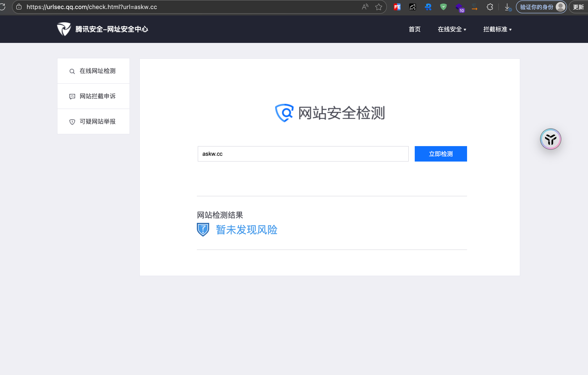
Task: Open the green shield adblock extension
Action: click(x=443, y=7)
